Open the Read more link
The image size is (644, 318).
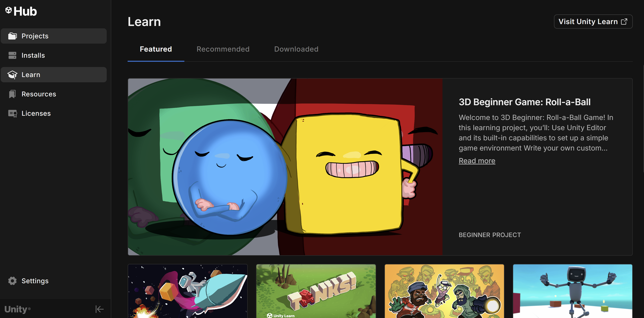click(477, 161)
